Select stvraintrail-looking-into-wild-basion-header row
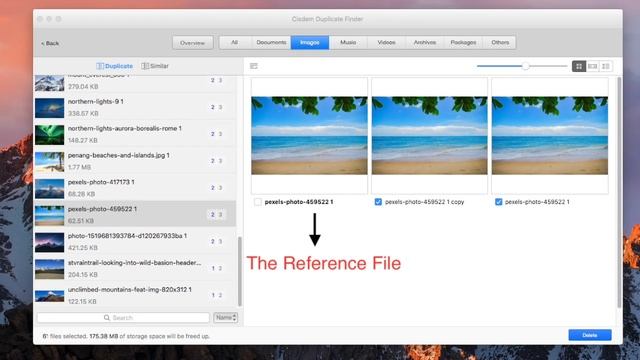The width and height of the screenshot is (640, 360). click(135, 268)
